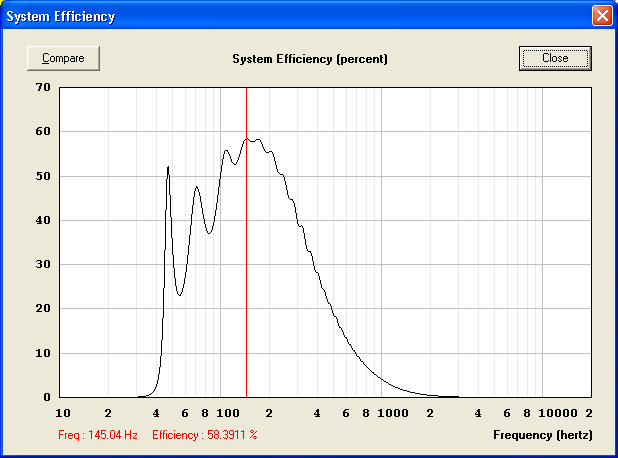618x458 pixels.
Task: Click the 20 value on vertical axis
Action: coord(43,308)
